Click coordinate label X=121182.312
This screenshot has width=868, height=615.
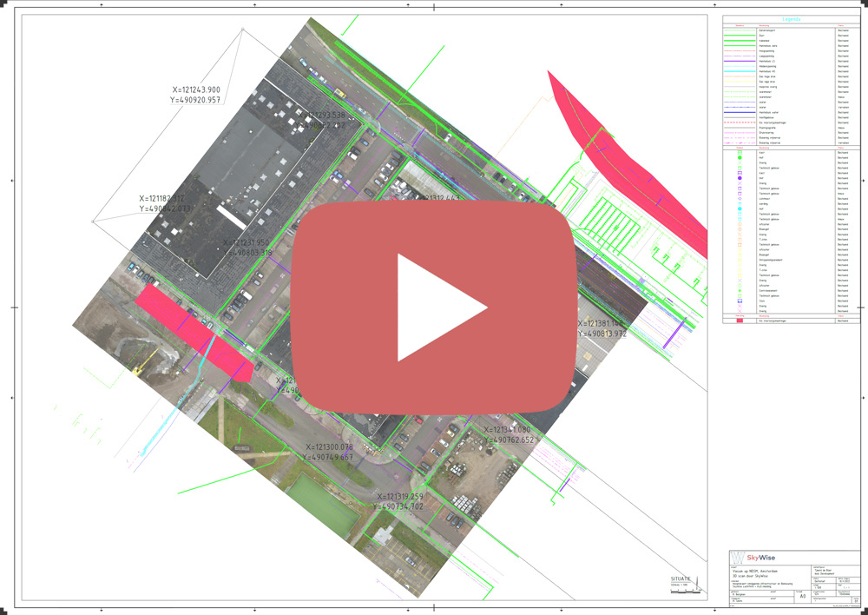(x=165, y=203)
